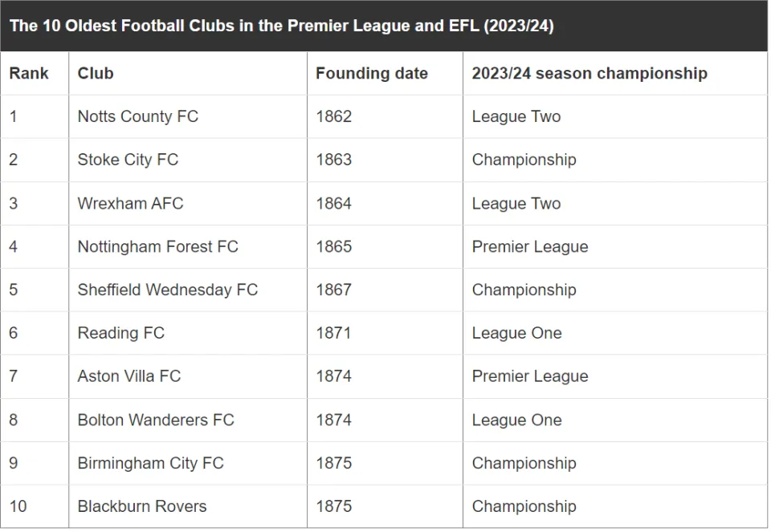771x532 pixels.
Task: Select the Wrexham AFC club name
Action: tap(130, 203)
